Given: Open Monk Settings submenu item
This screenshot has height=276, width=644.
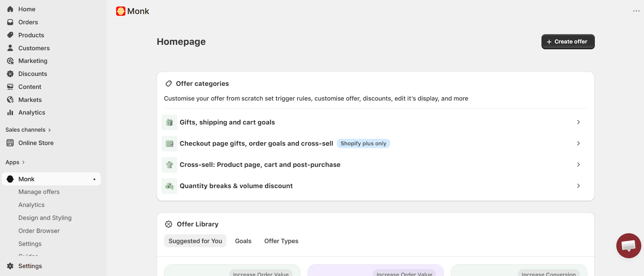Looking at the screenshot, I should tap(30, 244).
